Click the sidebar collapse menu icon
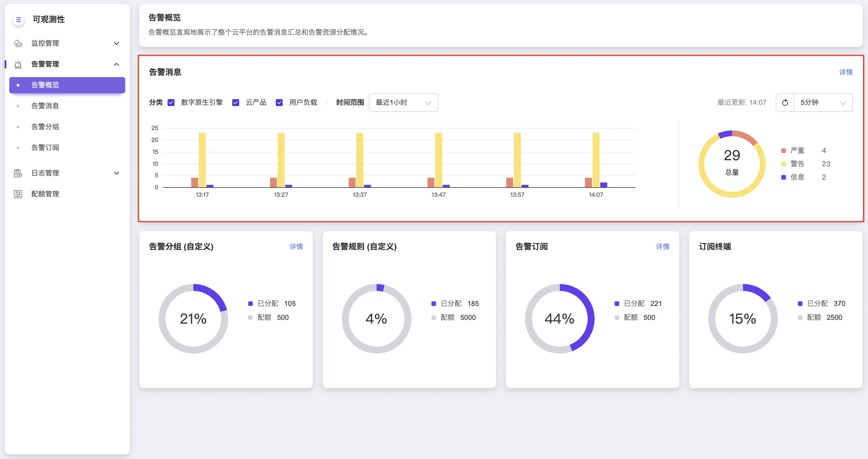The height and width of the screenshot is (459, 868). click(x=19, y=19)
